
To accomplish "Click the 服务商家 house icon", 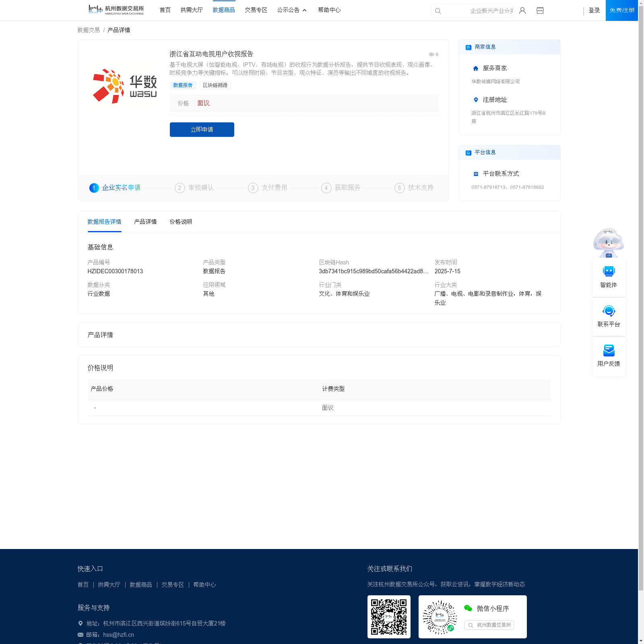I will point(476,68).
